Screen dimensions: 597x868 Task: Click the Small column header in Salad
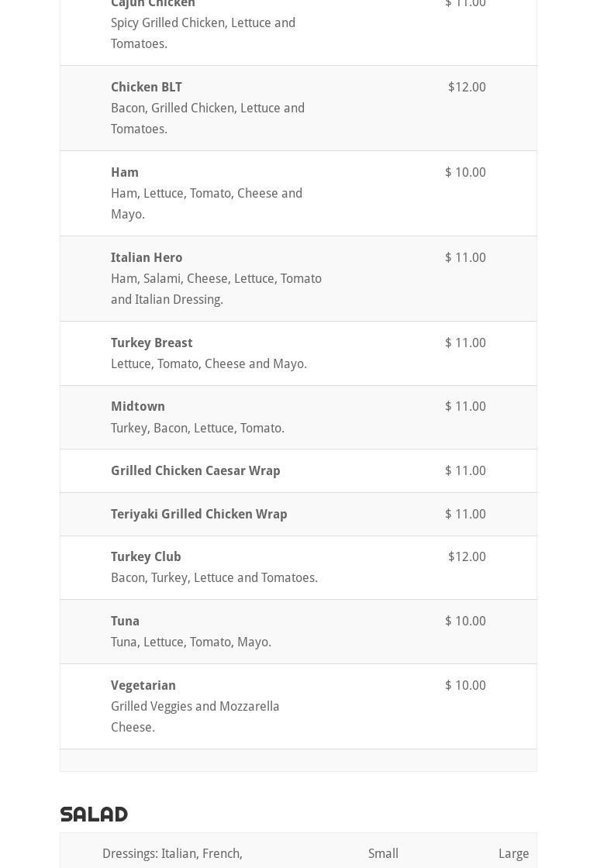coord(383,853)
